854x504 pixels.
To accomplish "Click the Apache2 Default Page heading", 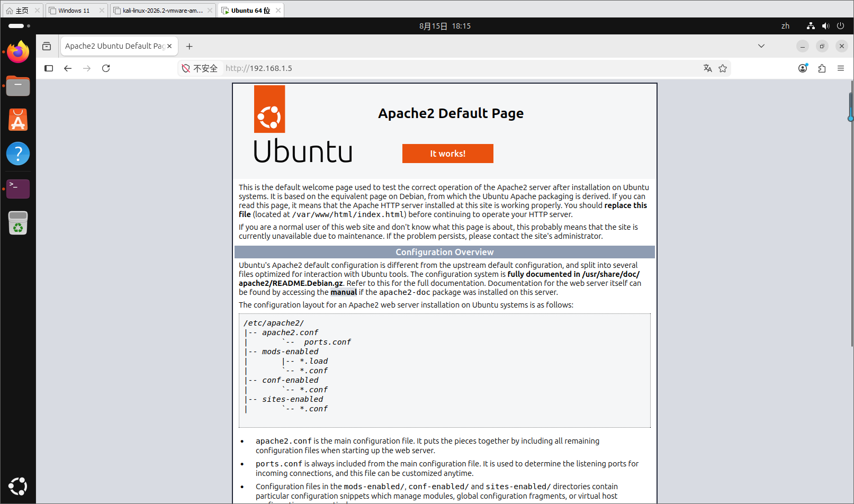I will (451, 113).
